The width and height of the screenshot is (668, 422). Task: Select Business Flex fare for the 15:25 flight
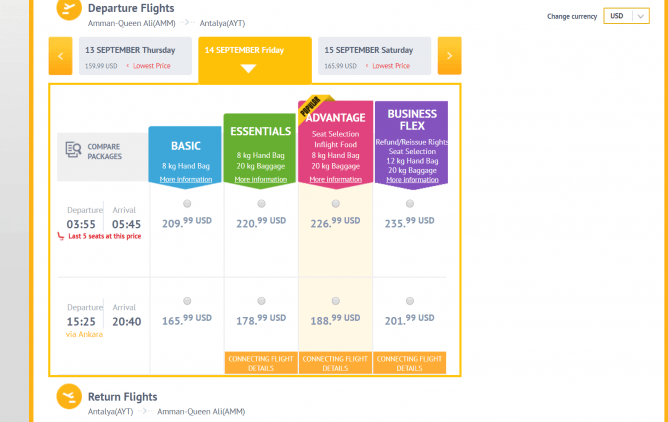pos(410,301)
